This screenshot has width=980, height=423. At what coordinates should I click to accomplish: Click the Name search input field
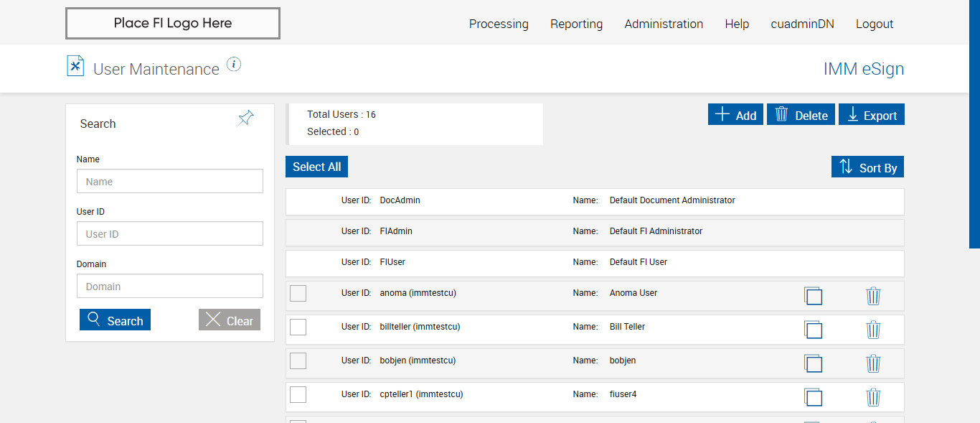point(170,182)
